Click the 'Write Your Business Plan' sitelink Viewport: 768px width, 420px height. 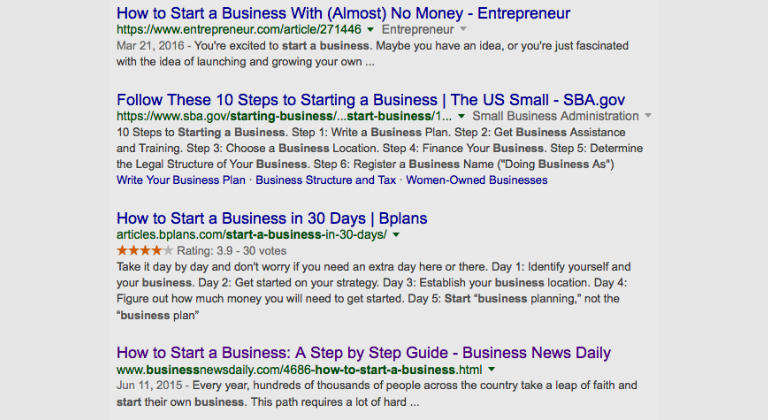181,180
